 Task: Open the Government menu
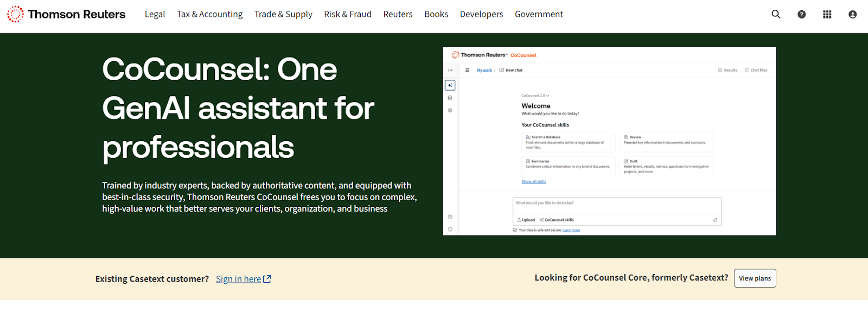539,14
